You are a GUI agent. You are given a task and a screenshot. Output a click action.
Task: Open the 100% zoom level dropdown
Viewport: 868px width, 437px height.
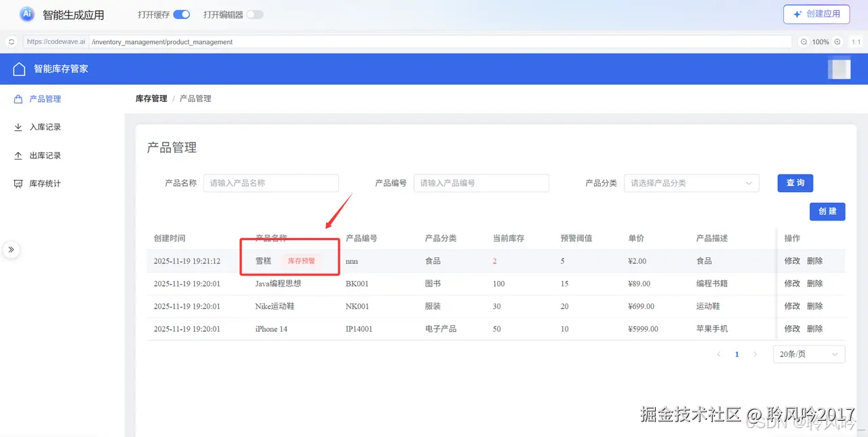[820, 41]
